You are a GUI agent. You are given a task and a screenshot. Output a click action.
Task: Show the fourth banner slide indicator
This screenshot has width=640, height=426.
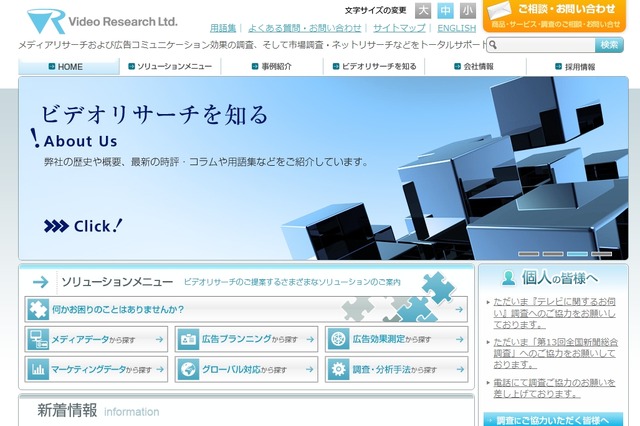click(602, 254)
